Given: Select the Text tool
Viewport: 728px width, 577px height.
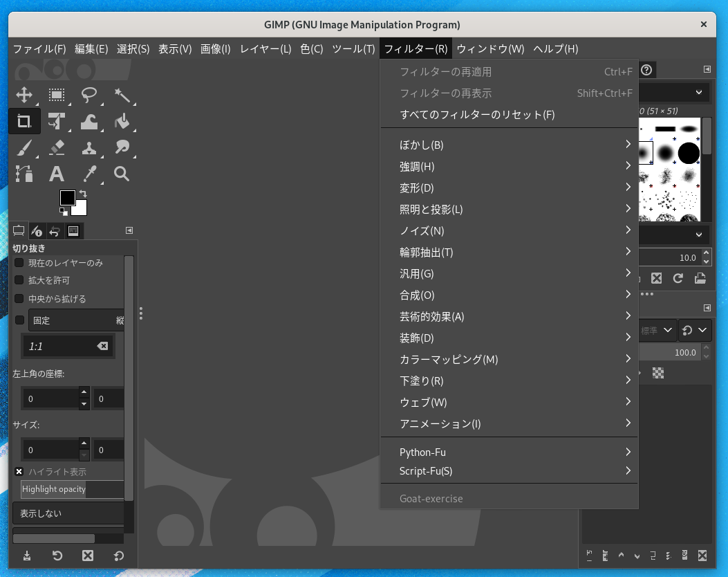Looking at the screenshot, I should [57, 174].
